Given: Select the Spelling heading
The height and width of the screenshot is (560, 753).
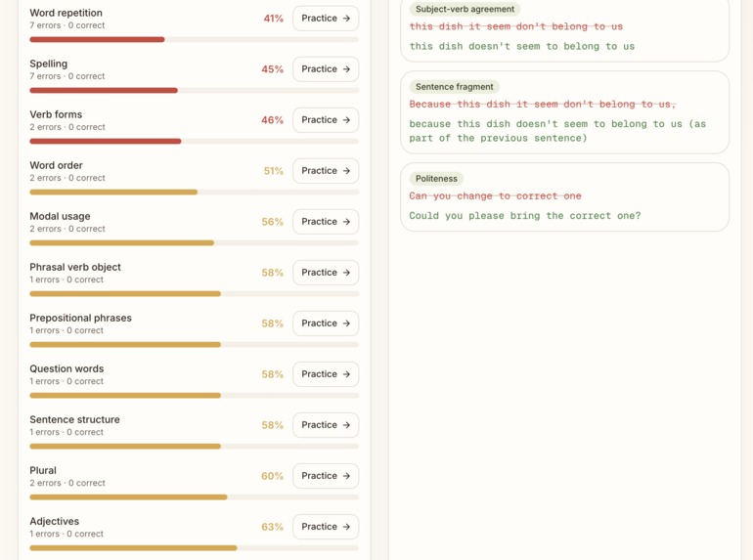Looking at the screenshot, I should click(x=49, y=64).
